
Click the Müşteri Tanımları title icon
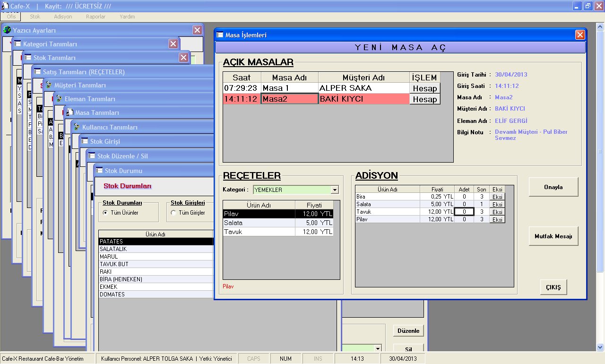coord(49,86)
